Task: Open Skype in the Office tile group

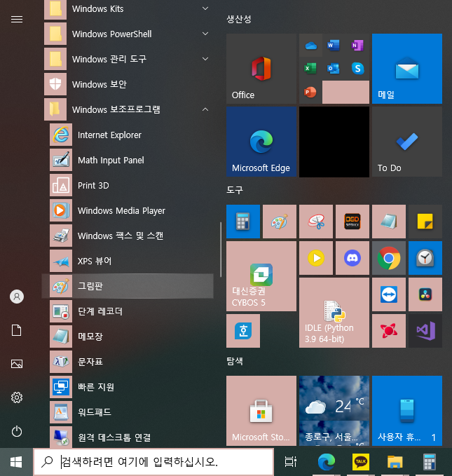Action: (x=357, y=68)
